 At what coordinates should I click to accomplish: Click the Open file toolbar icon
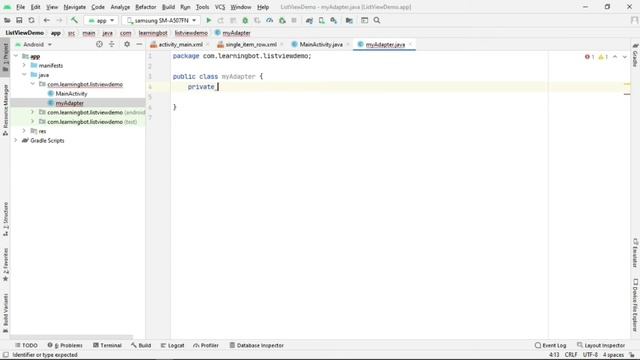(x=7, y=20)
